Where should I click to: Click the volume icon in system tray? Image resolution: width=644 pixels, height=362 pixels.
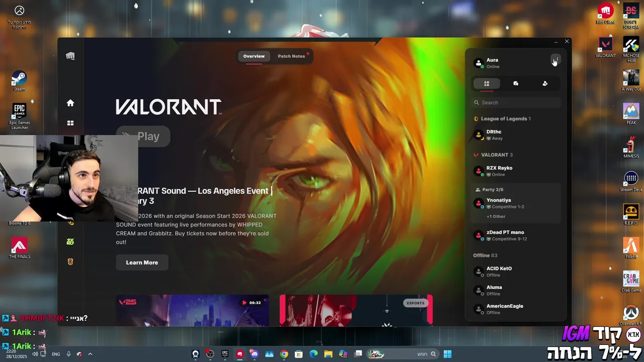point(35,354)
